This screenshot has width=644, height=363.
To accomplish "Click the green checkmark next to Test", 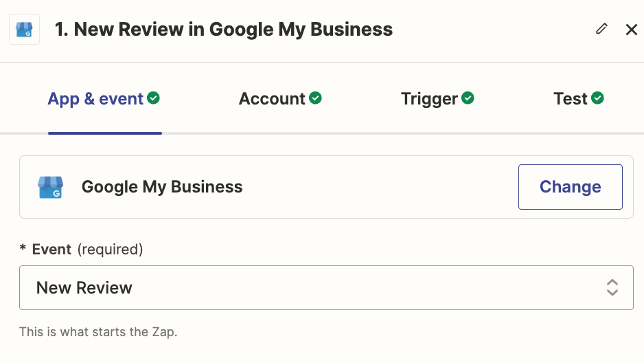I will [598, 98].
